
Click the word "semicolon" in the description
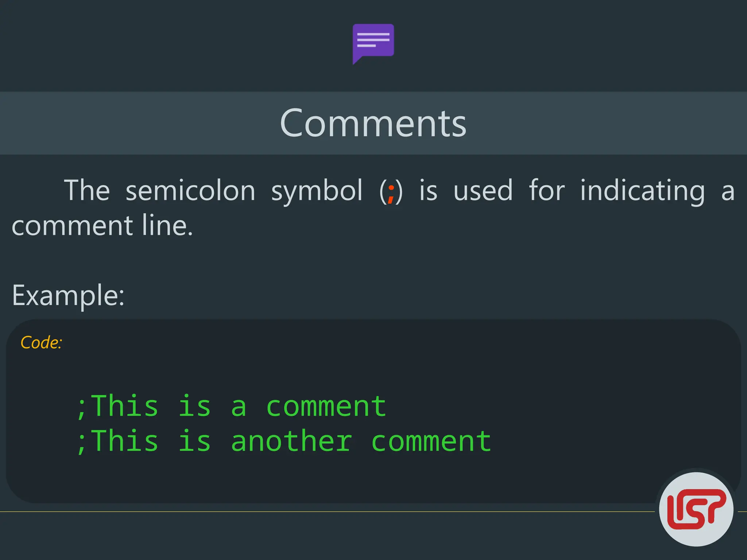[190, 191]
